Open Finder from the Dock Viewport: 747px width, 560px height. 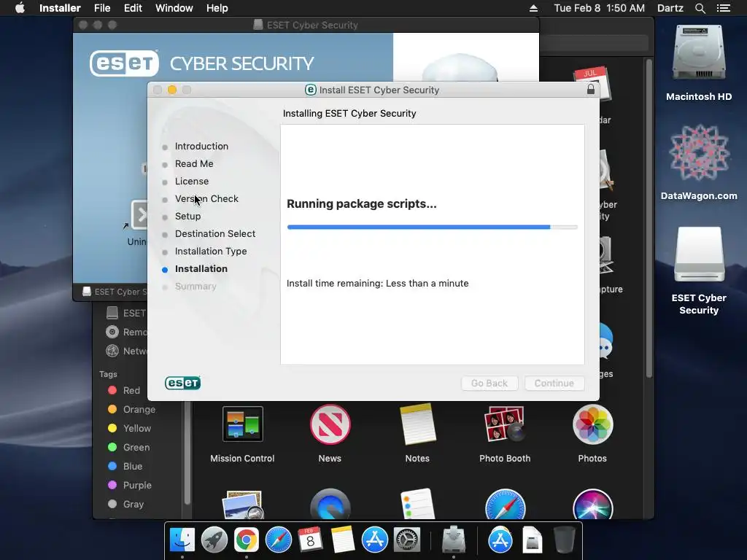(x=182, y=540)
